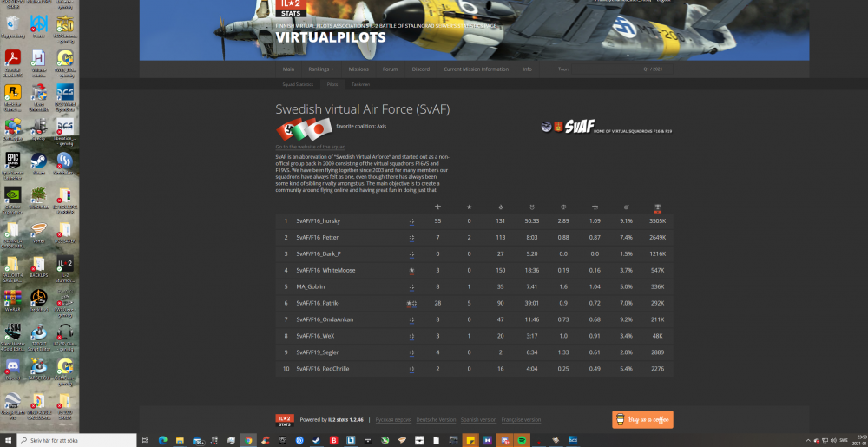Open Google Chrome from the taskbar
Screen dimensions: 868x447
tap(248, 440)
